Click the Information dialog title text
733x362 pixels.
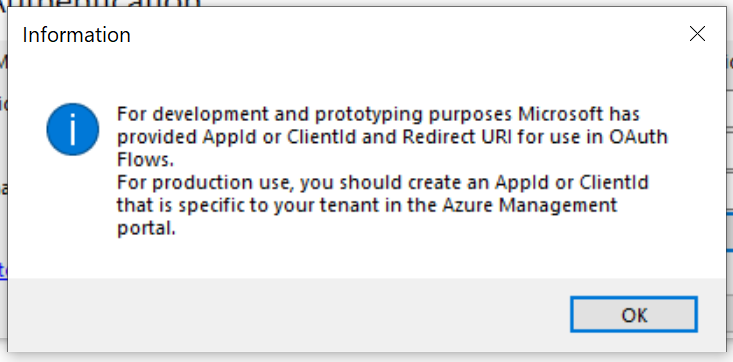click(76, 35)
